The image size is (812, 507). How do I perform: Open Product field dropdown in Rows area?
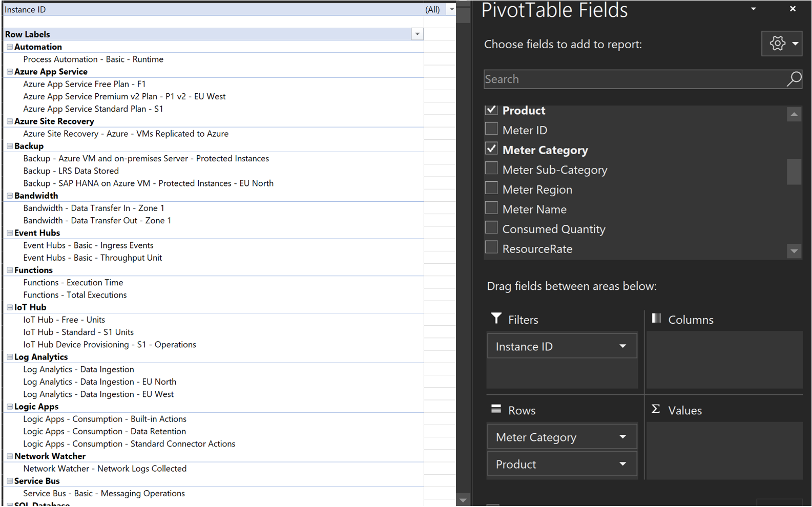(622, 464)
